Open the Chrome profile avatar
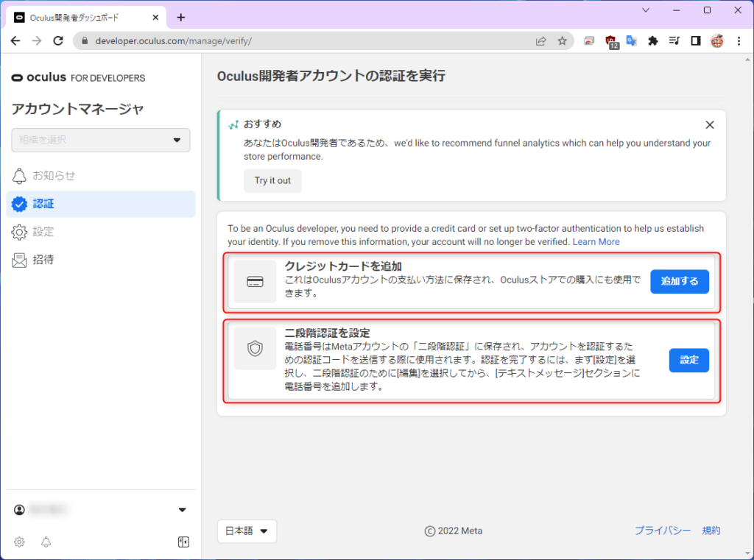This screenshot has height=560, width=754. click(717, 41)
